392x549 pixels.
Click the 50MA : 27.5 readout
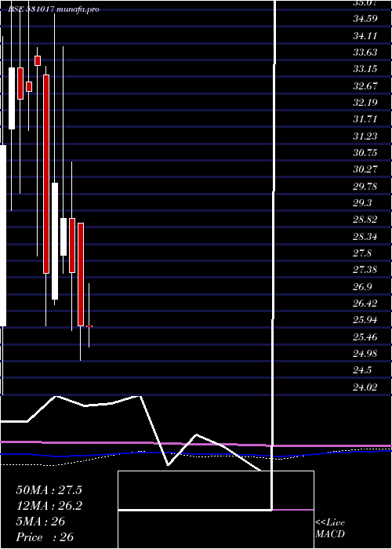tap(49, 490)
